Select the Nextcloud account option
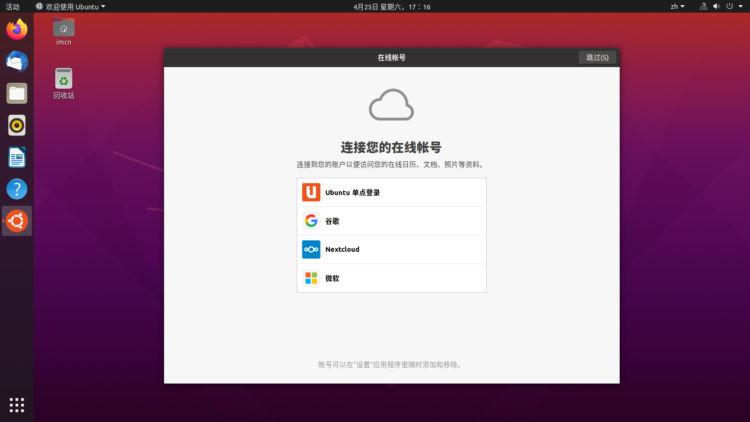Image resolution: width=750 pixels, height=422 pixels. pyautogui.click(x=391, y=249)
